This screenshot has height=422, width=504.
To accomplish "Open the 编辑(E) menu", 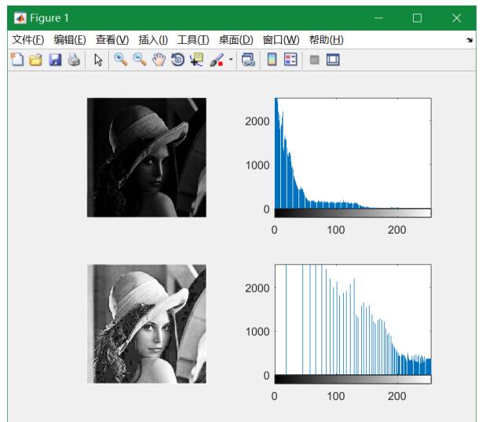I will coord(70,40).
